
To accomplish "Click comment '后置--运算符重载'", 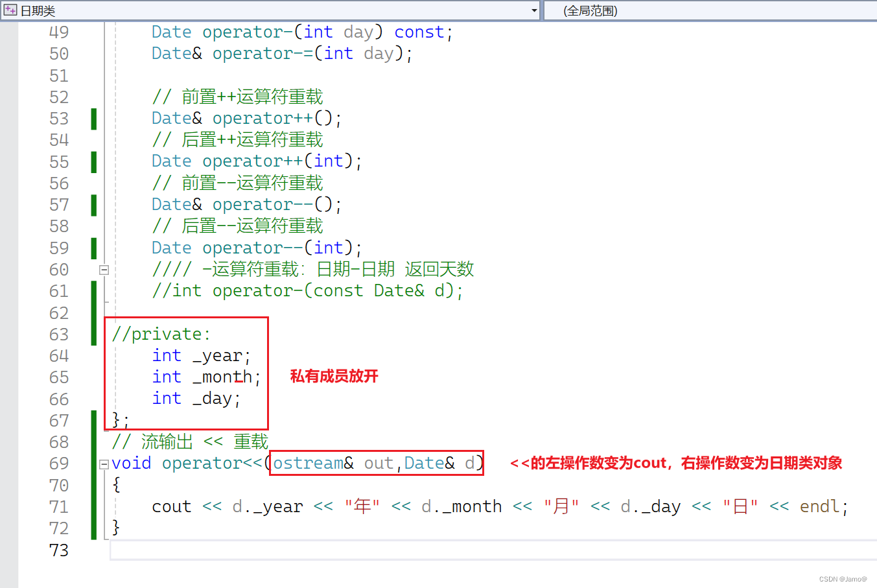I will click(252, 226).
